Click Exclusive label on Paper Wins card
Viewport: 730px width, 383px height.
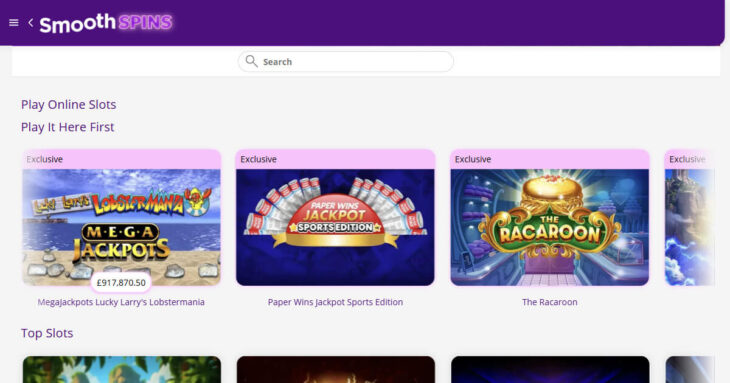(x=258, y=159)
